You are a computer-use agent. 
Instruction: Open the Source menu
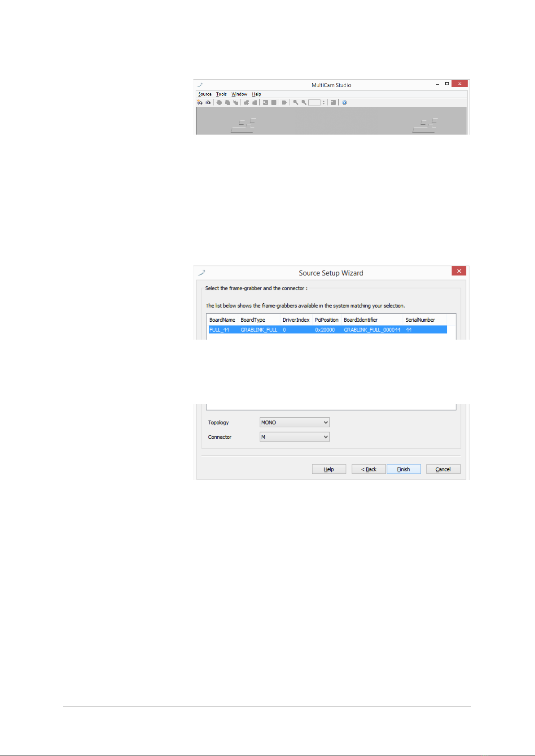(205, 94)
